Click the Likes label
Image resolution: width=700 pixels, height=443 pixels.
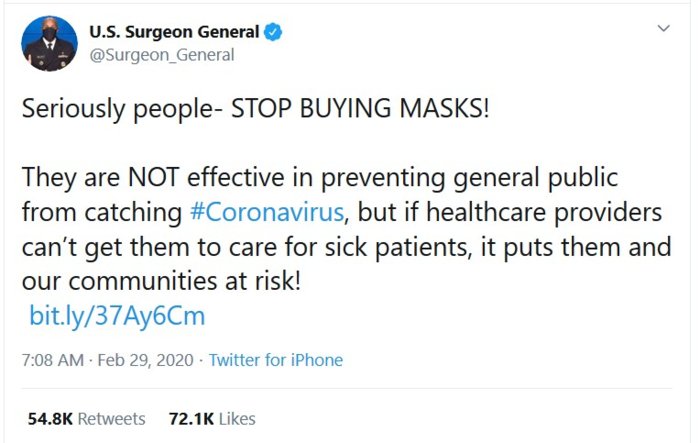(238, 419)
